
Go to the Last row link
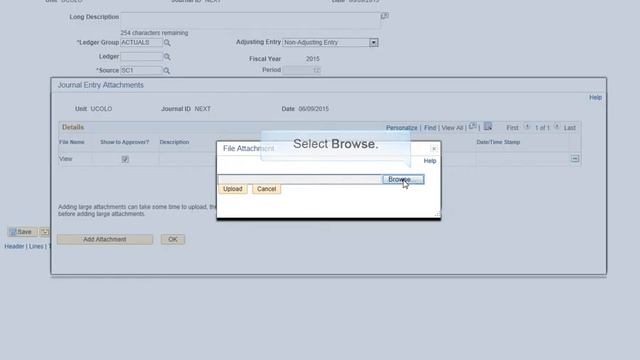[x=569, y=128]
